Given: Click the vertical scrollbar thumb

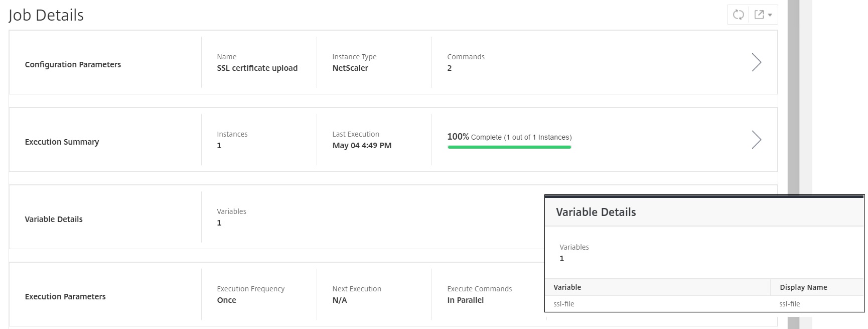Looking at the screenshot, I should (793, 95).
